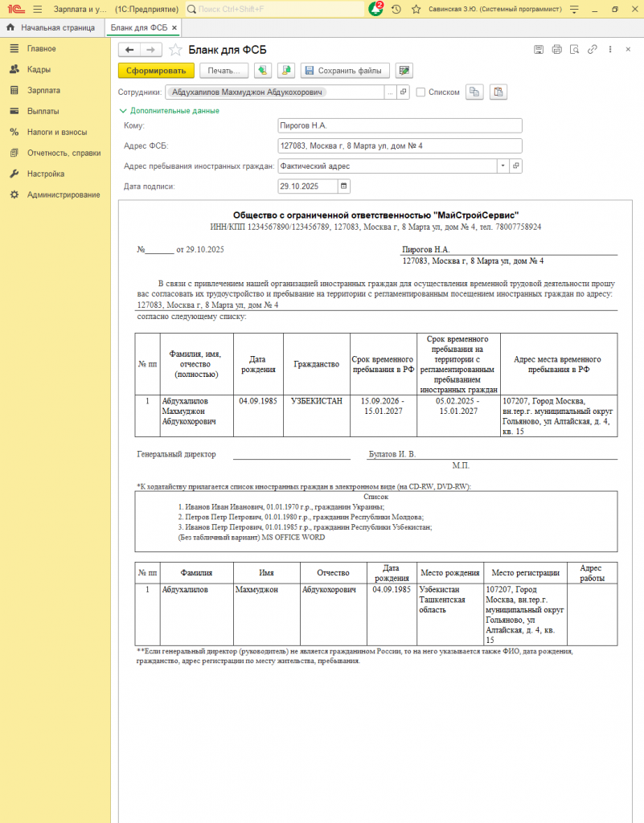The image size is (644, 823).
Task: Open favorites star in title bar
Action: 416,10
